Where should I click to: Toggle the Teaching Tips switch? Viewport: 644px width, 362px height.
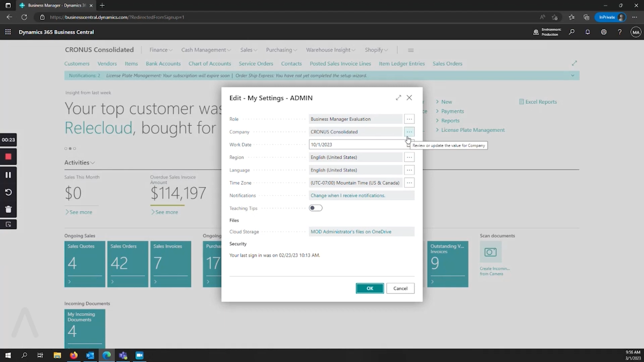click(315, 208)
